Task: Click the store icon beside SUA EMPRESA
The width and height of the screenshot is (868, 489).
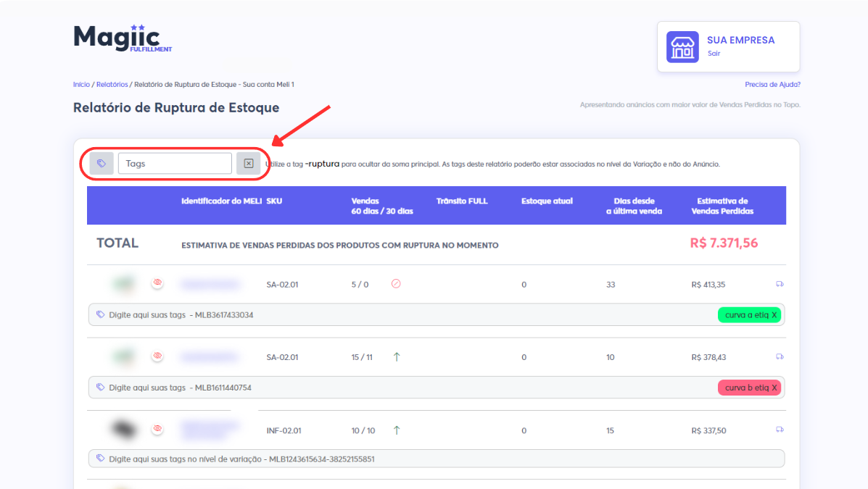Action: tap(682, 47)
